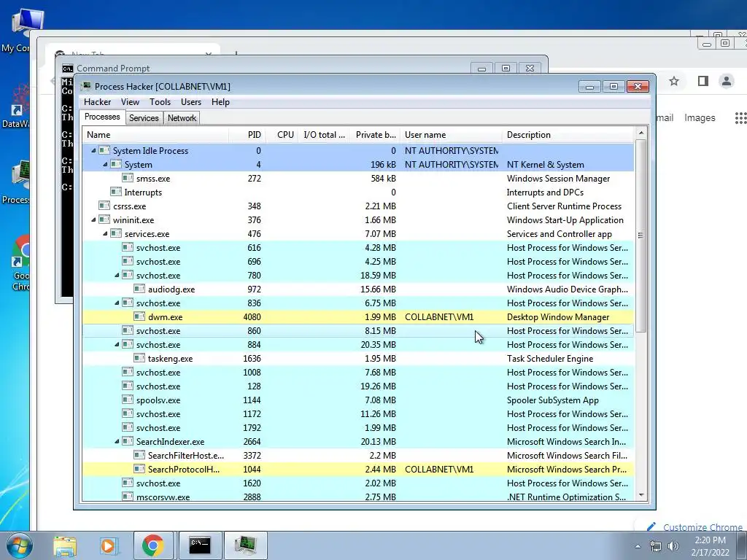Screen dimensions: 747x560
Task: Select svchost.exe row with PID 1792
Action: tap(358, 427)
